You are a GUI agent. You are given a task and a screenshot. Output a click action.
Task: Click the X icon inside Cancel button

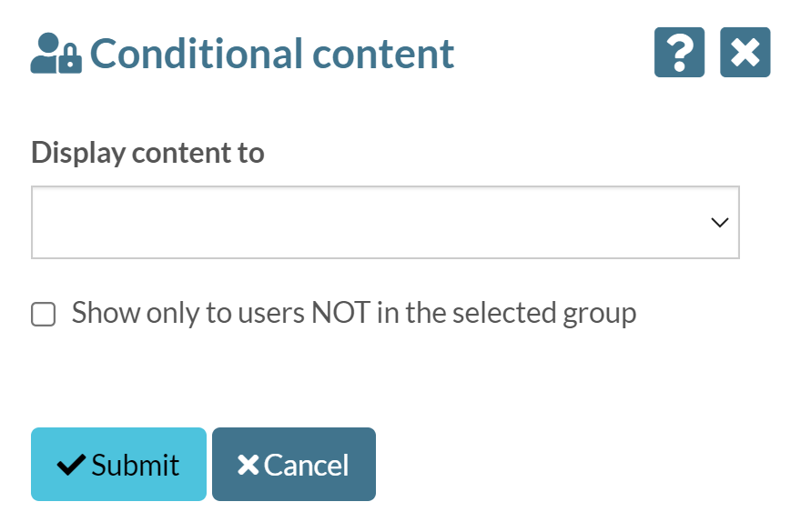[x=245, y=464]
